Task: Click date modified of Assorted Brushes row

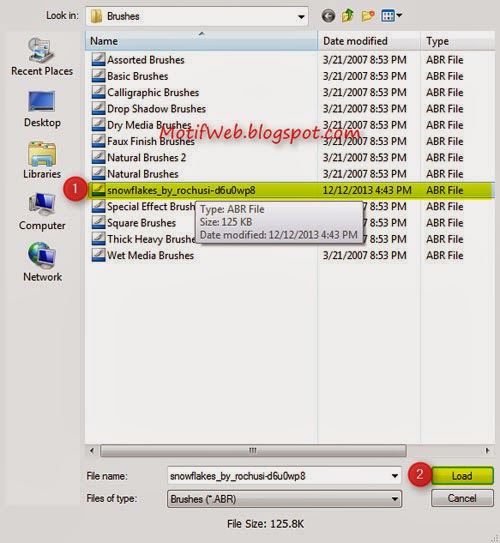Action: [x=365, y=60]
